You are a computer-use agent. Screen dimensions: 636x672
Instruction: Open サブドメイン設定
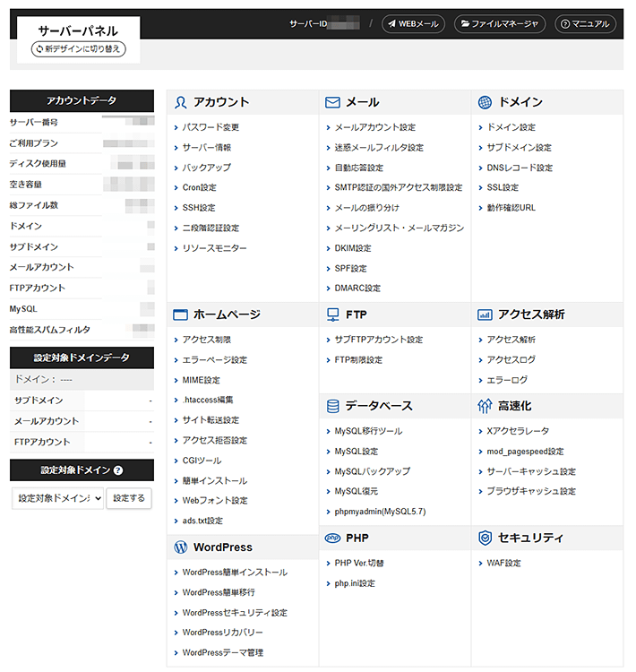point(519,148)
